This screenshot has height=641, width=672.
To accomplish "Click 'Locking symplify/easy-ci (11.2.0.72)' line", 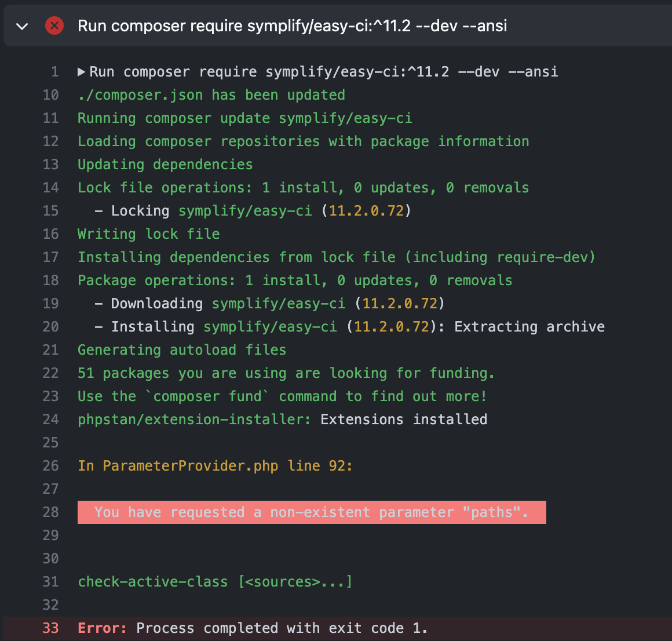I will [x=253, y=210].
